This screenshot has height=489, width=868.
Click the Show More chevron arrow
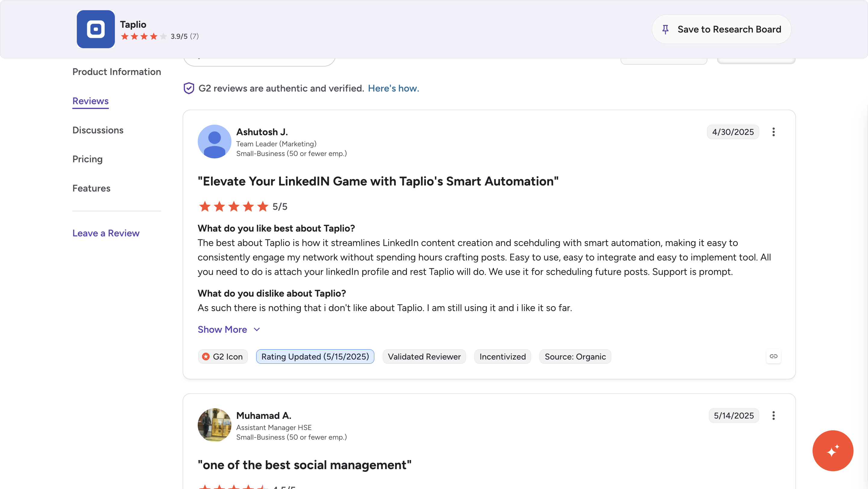pyautogui.click(x=257, y=329)
